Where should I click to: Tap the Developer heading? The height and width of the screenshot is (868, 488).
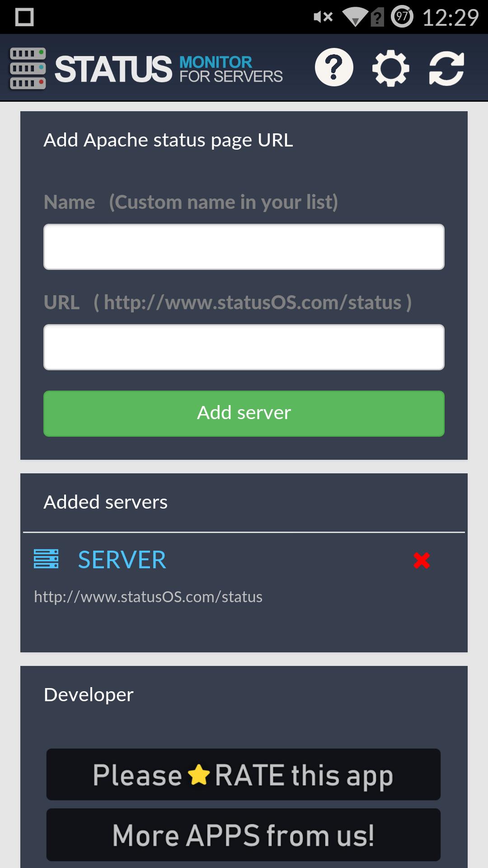(x=89, y=695)
